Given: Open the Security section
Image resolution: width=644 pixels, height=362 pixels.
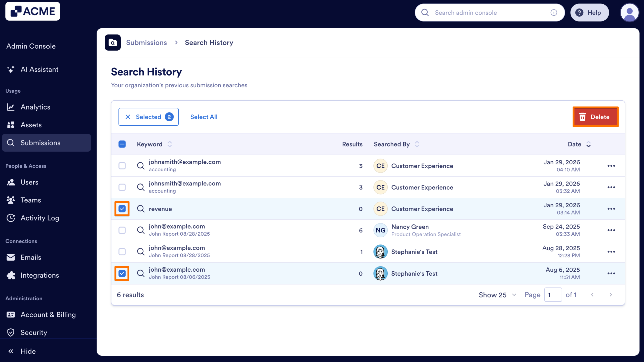Looking at the screenshot, I should [34, 333].
